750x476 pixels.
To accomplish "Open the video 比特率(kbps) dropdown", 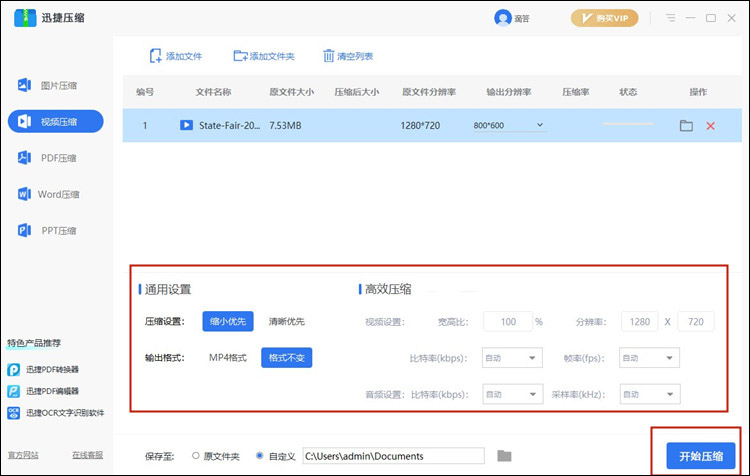I will 512,358.
